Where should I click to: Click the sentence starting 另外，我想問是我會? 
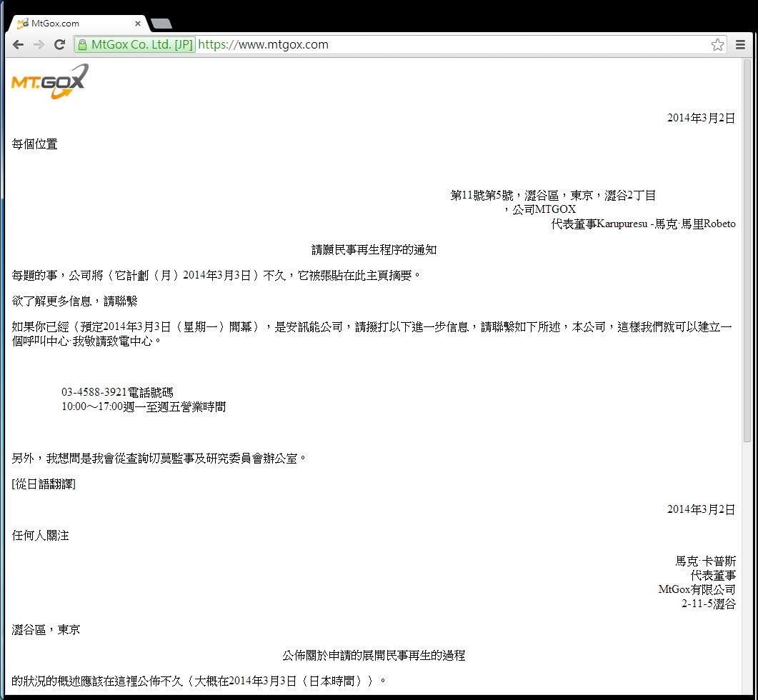(159, 459)
